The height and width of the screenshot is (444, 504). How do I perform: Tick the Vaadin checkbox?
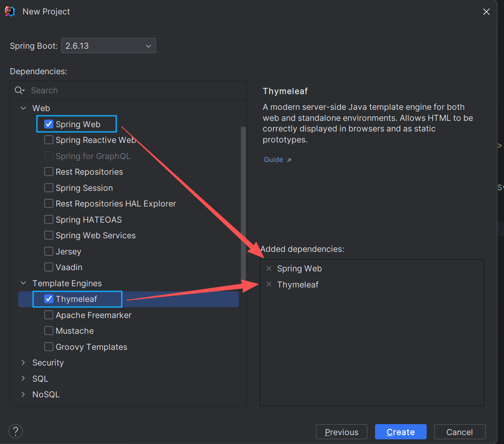[48, 267]
